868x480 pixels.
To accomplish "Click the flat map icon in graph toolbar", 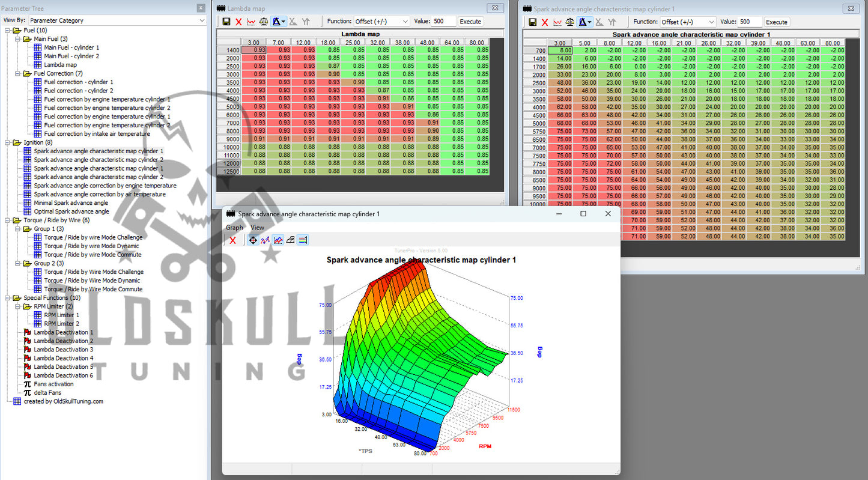I will coord(291,240).
